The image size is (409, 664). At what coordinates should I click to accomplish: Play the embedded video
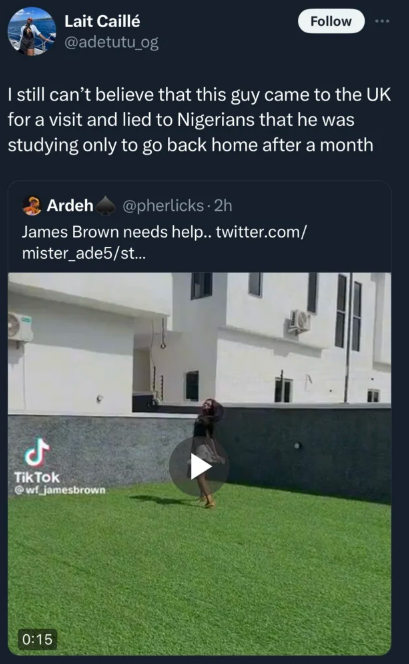point(199,466)
